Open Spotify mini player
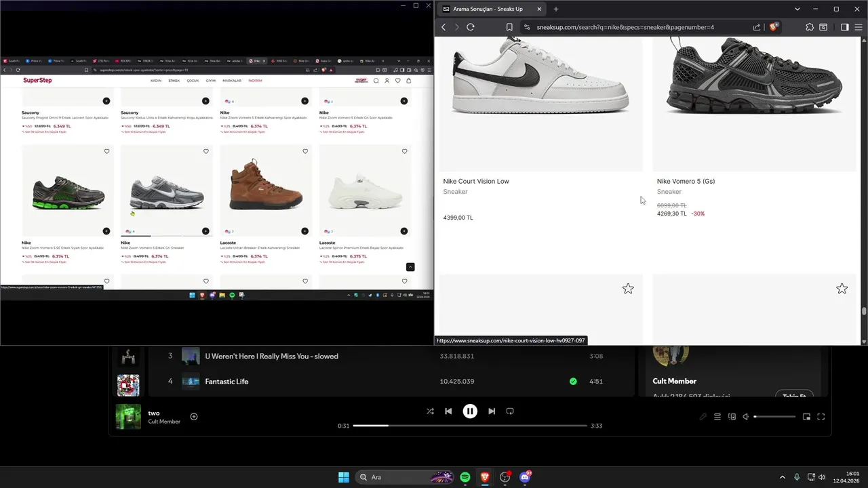 pos(806,417)
